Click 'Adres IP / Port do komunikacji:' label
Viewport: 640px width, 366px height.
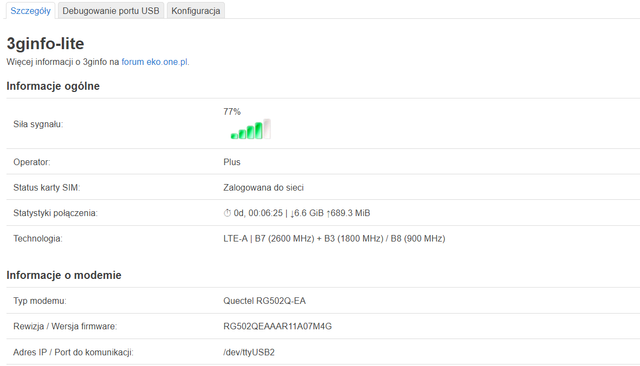click(73, 352)
